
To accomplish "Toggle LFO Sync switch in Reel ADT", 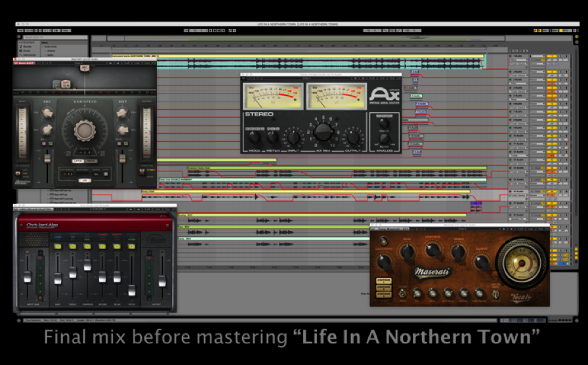I will [106, 174].
